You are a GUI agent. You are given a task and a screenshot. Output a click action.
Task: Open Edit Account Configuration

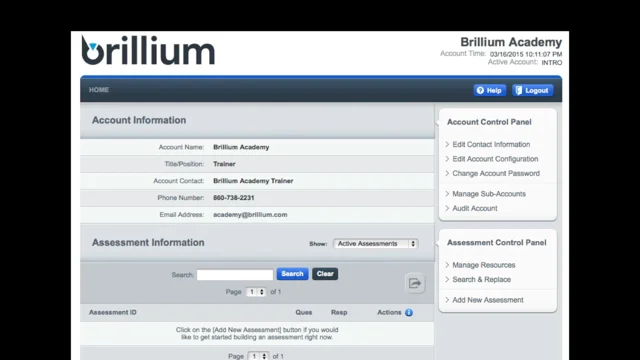pyautogui.click(x=495, y=159)
